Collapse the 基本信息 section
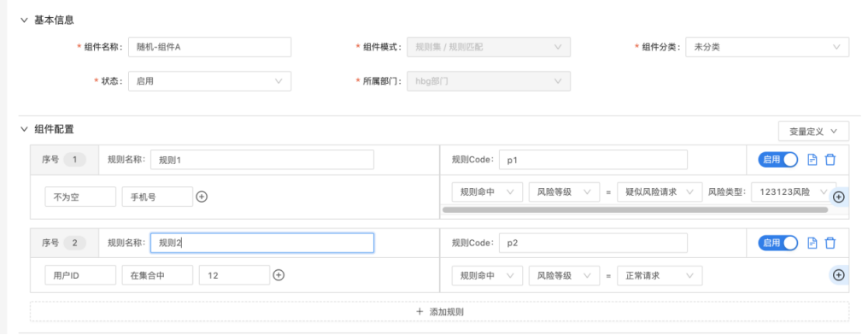This screenshot has width=868, height=335. (x=24, y=20)
